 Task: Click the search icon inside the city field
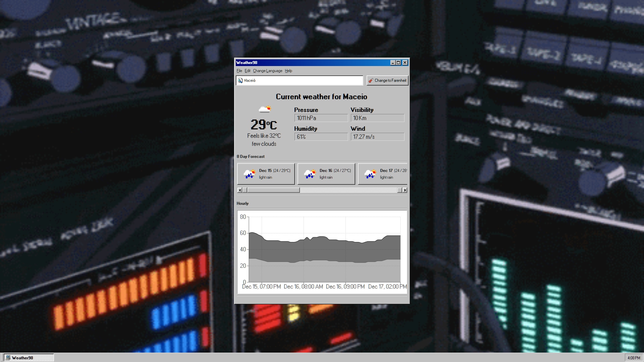[240, 80]
